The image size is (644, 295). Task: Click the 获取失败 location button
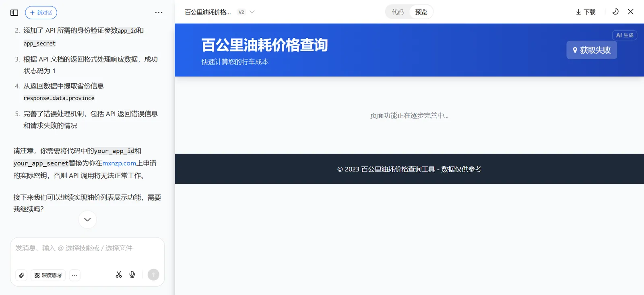click(592, 50)
